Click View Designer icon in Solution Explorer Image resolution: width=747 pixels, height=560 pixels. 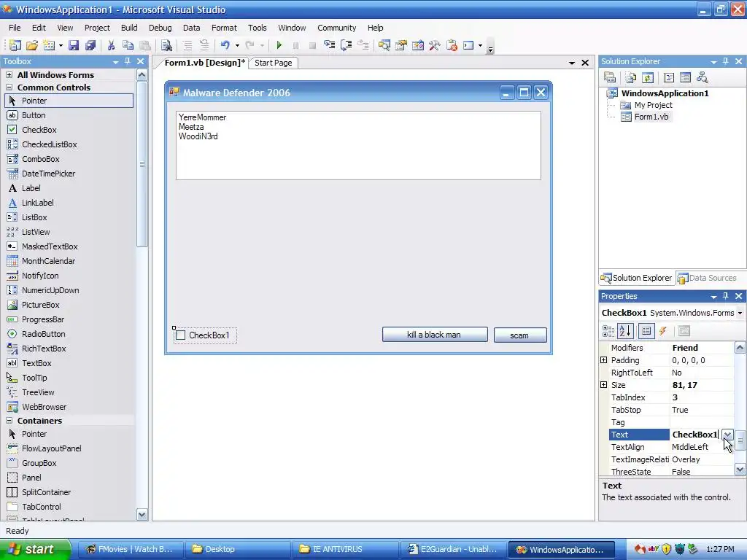[685, 77]
